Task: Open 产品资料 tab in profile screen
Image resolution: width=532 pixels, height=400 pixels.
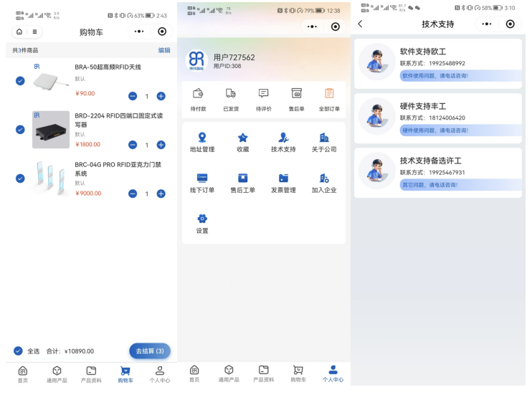Action: 264,373
